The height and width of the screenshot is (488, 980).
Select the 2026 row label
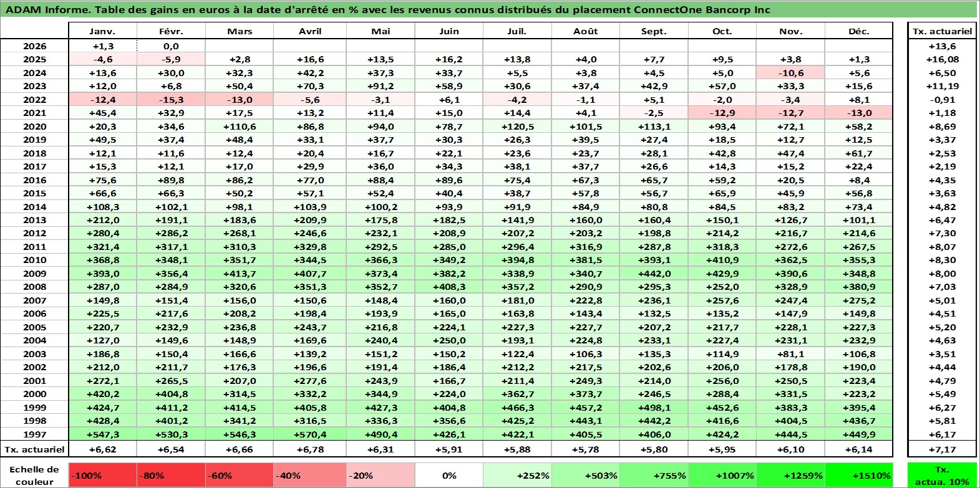coord(34,46)
